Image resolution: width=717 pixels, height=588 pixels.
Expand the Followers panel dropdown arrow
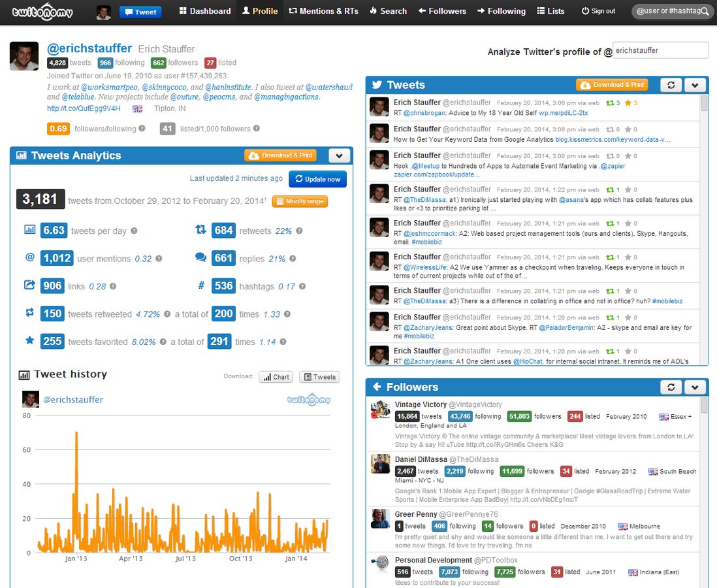click(x=695, y=387)
